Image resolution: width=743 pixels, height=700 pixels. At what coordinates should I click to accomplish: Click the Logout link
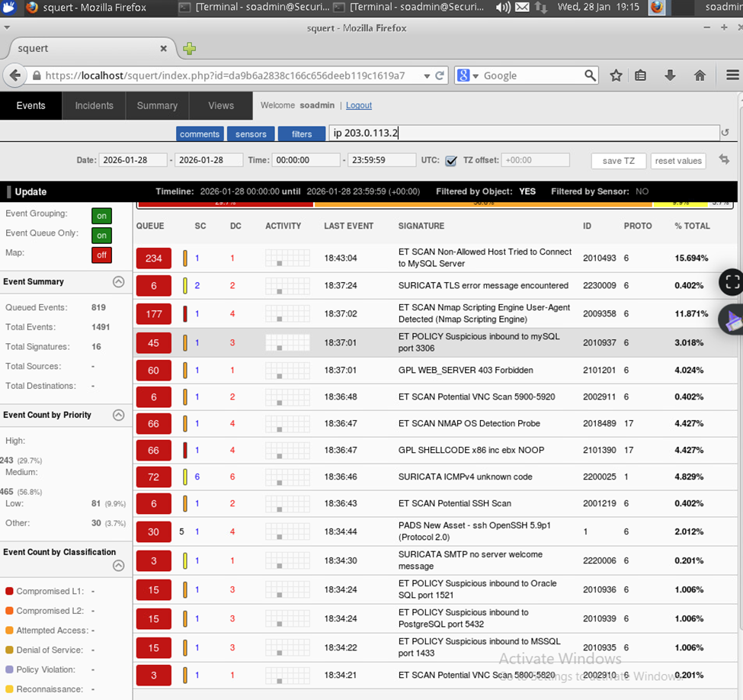click(x=359, y=105)
